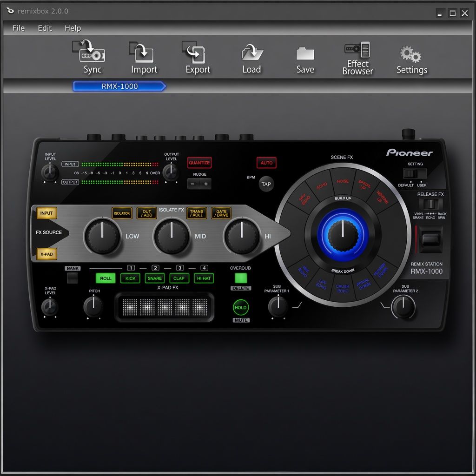Click the RELEASE FX lever

click(x=431, y=240)
